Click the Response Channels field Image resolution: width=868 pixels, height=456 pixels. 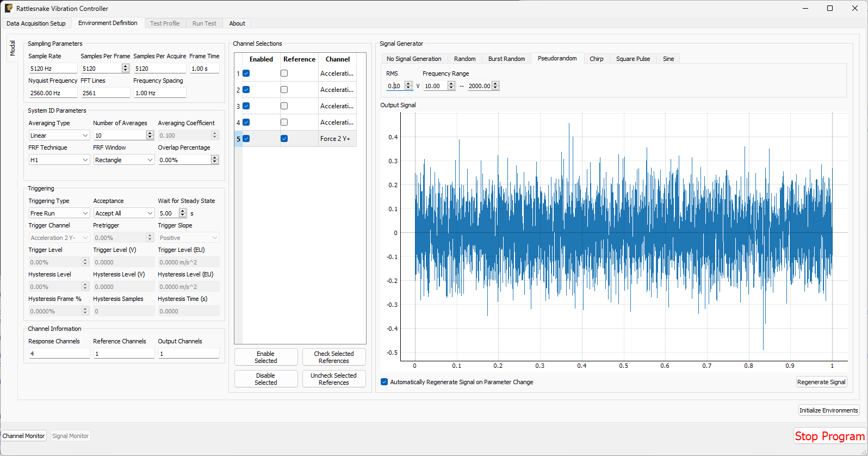point(59,354)
